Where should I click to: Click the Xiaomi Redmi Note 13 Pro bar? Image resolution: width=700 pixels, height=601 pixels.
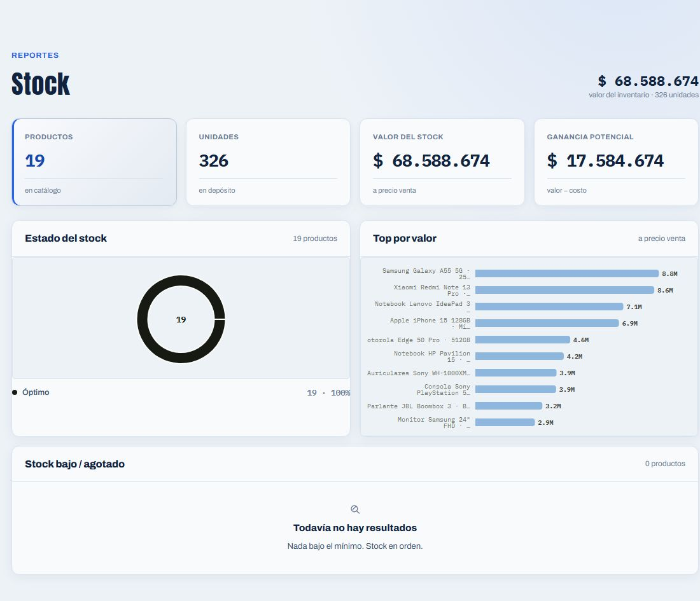(x=564, y=290)
